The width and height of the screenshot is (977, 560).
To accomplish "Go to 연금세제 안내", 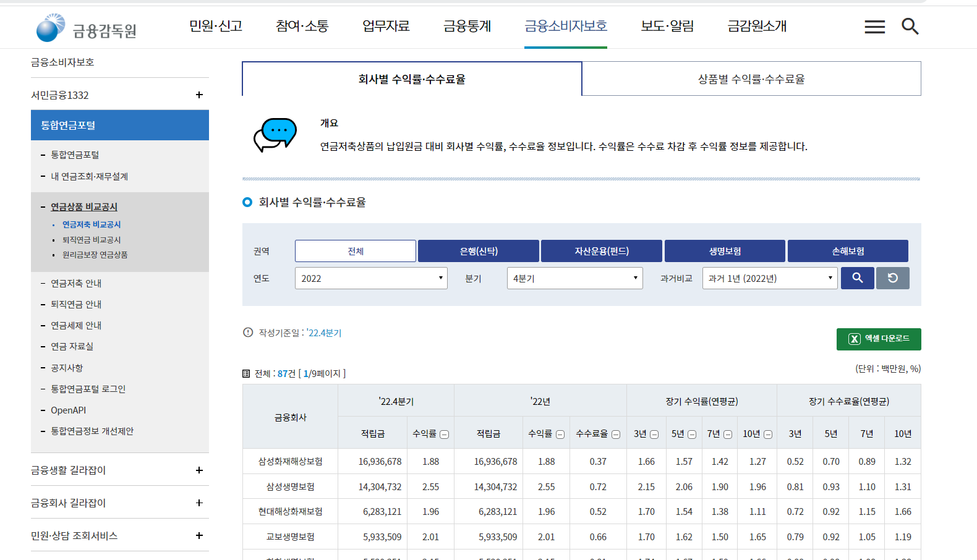I will (76, 325).
